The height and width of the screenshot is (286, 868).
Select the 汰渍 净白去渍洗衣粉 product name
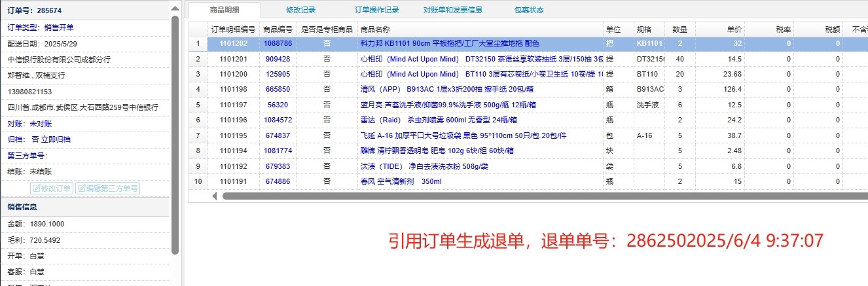click(x=424, y=166)
